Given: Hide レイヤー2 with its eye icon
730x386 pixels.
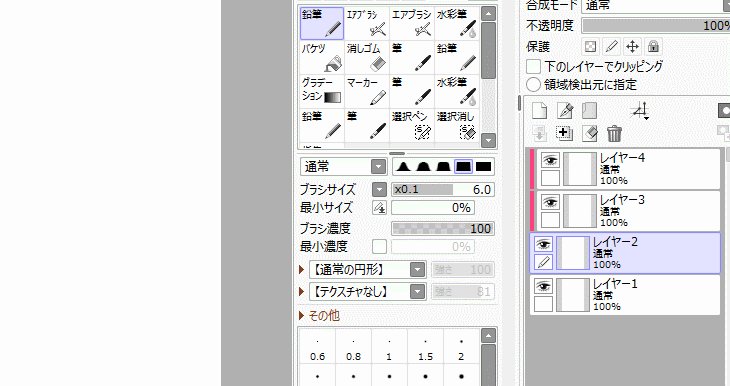Looking at the screenshot, I should tap(543, 244).
